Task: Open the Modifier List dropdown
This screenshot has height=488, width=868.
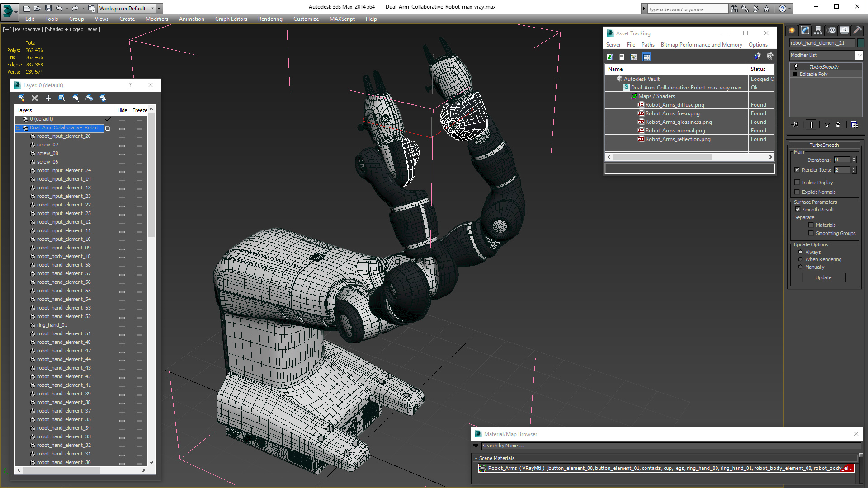Action: tap(859, 55)
